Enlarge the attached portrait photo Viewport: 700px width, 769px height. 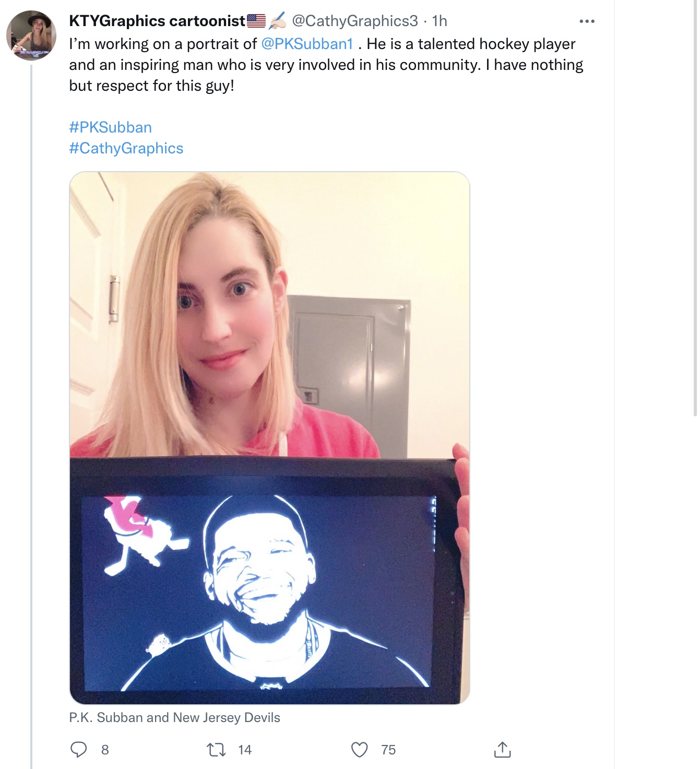click(x=270, y=438)
